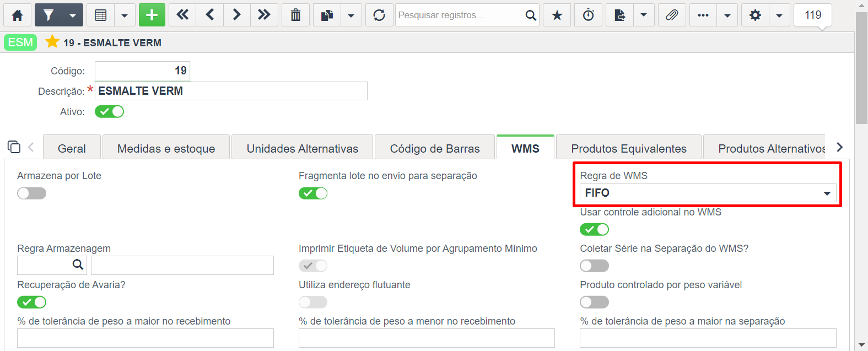Open the Unidades Alternativas tab
The width and height of the screenshot is (868, 351).
coord(302,148)
